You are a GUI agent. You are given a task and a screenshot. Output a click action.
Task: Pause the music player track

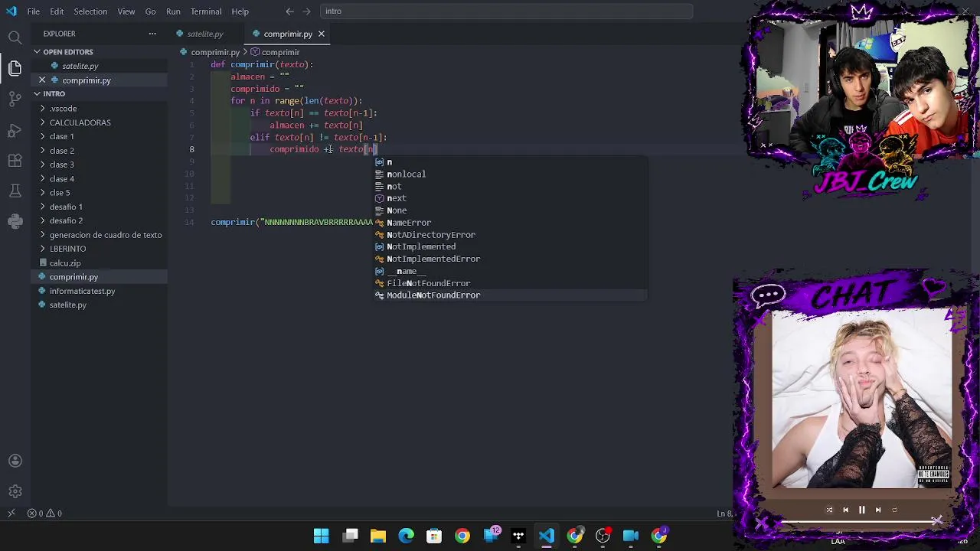861,510
